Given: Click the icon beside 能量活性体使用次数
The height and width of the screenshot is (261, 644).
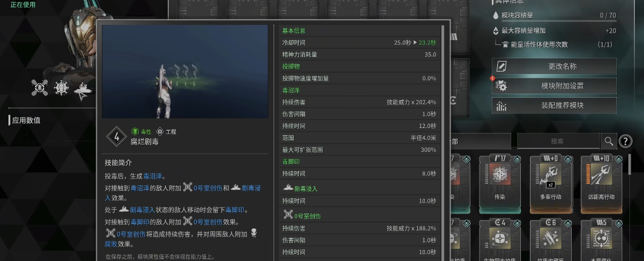Looking at the screenshot, I should coord(505,44).
